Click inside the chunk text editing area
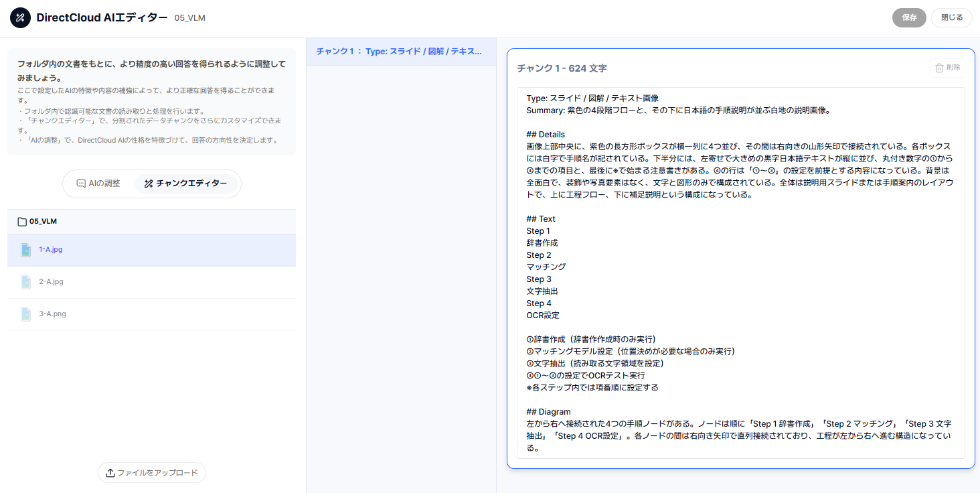This screenshot has height=493, width=980. (x=740, y=273)
